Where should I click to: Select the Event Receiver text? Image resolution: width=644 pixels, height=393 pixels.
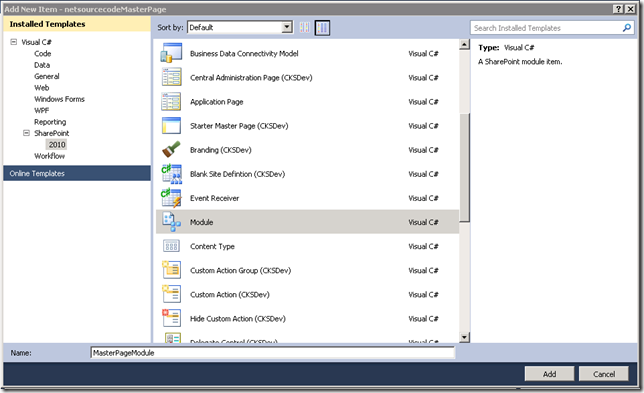point(214,198)
